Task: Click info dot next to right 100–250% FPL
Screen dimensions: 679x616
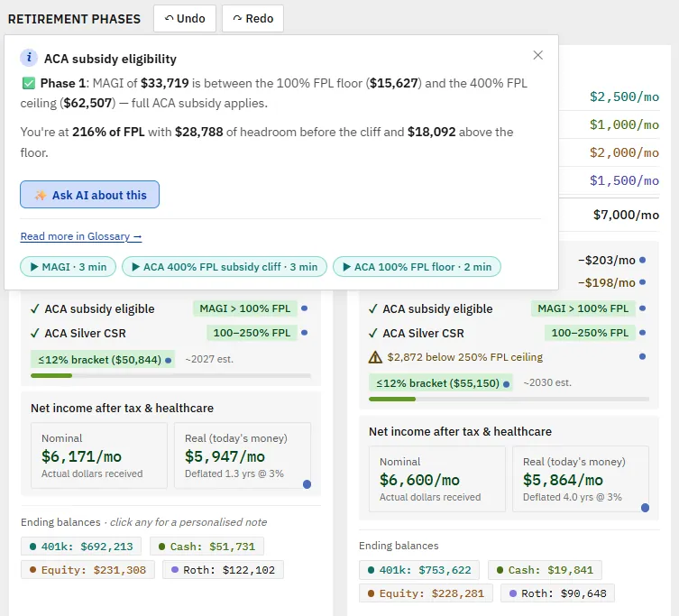Action: [643, 333]
